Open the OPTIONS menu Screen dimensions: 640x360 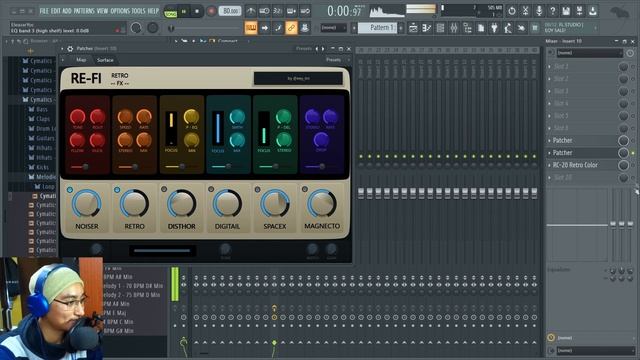120,11
